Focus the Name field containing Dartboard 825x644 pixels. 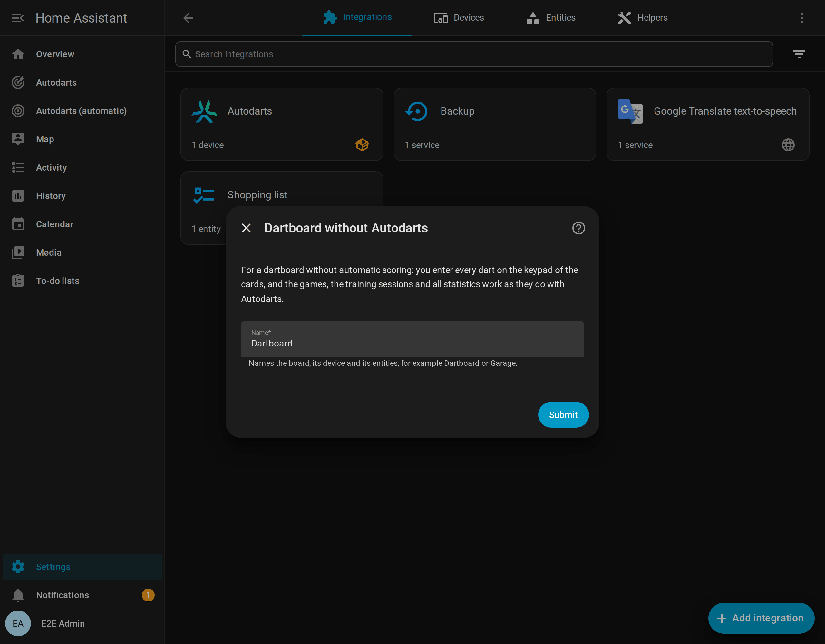[x=412, y=339]
